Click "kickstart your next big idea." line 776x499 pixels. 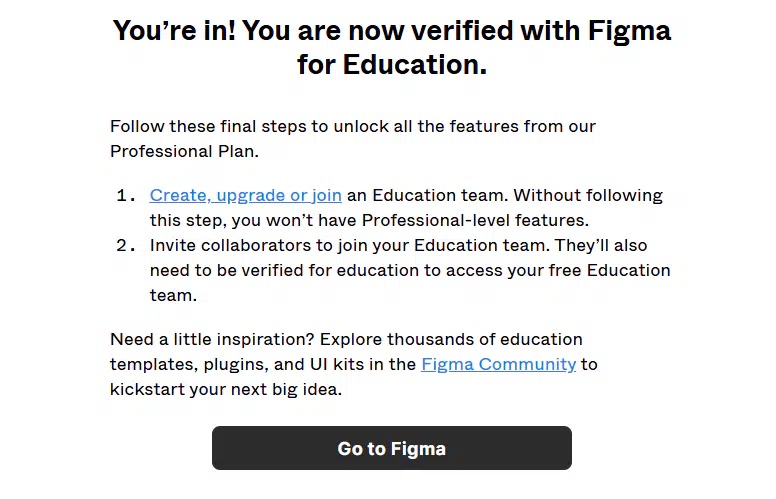click(x=226, y=389)
